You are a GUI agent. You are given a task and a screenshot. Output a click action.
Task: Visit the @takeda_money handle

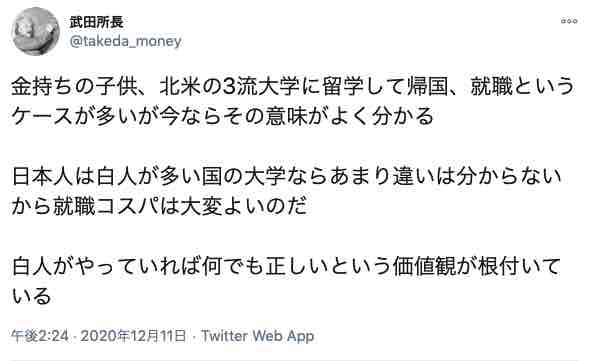(125, 41)
